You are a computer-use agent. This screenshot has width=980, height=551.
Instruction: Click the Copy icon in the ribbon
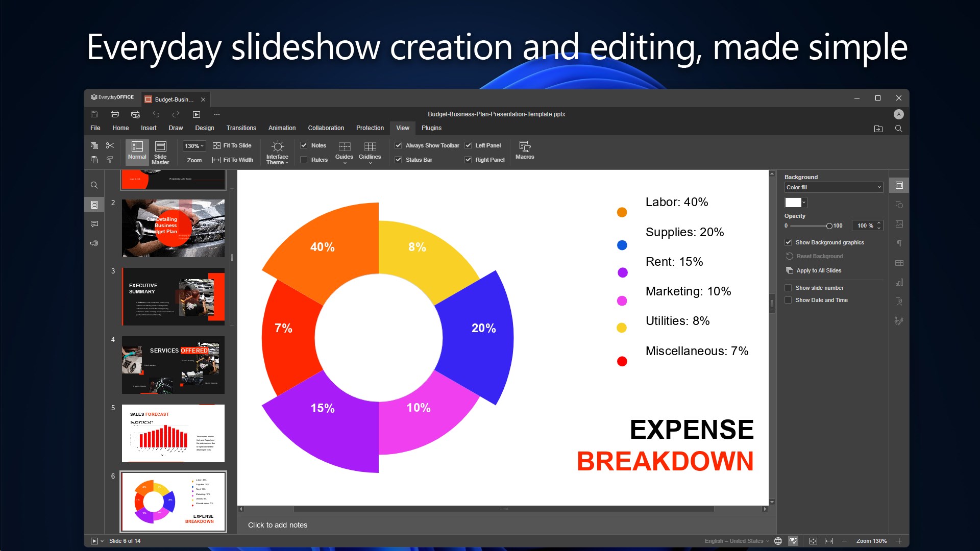click(94, 145)
